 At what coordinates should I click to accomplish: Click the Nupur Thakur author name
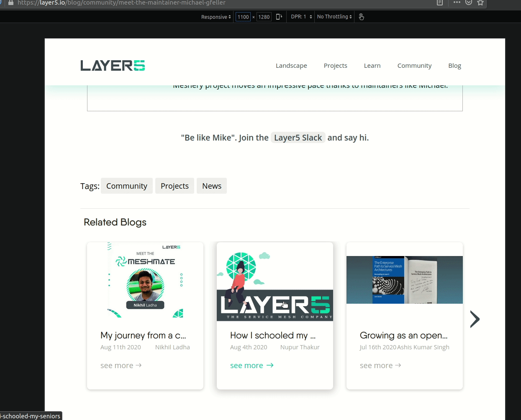(x=300, y=347)
